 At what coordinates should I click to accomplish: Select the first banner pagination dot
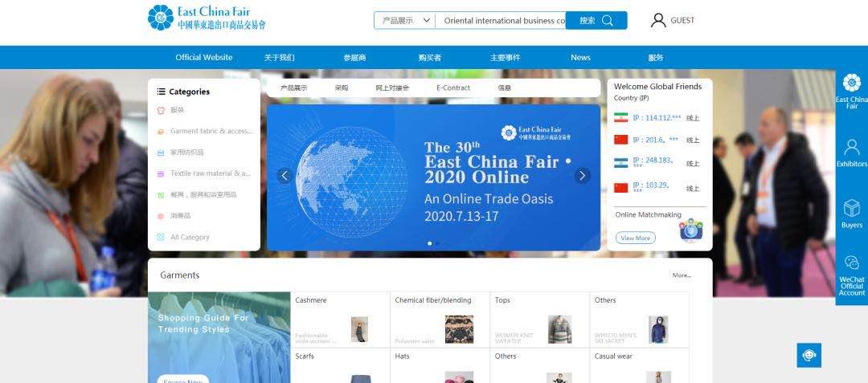point(430,243)
